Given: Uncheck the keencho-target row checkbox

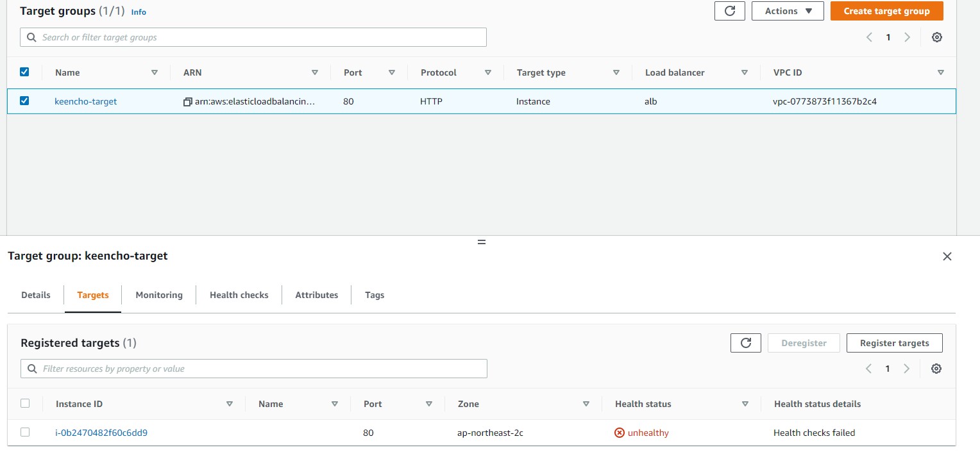Looking at the screenshot, I should coord(24,101).
